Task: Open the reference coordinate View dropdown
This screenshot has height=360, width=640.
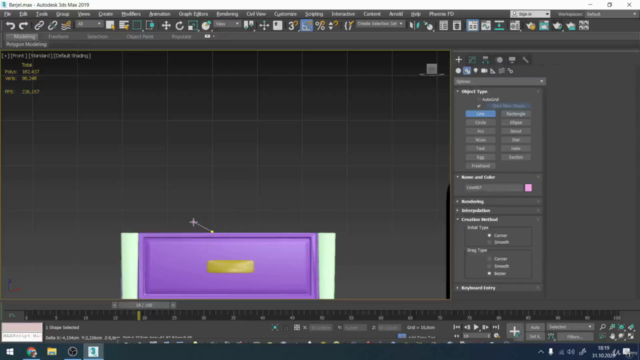Action: 227,24
